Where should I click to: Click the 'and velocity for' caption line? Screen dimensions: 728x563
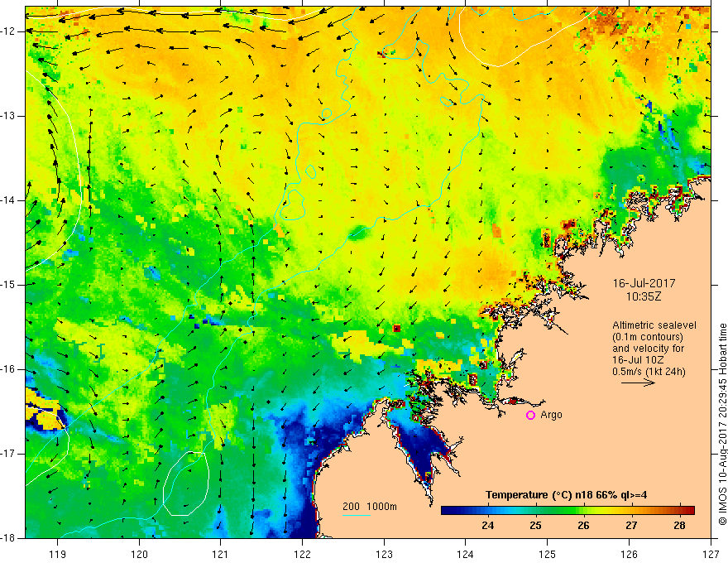pos(648,349)
